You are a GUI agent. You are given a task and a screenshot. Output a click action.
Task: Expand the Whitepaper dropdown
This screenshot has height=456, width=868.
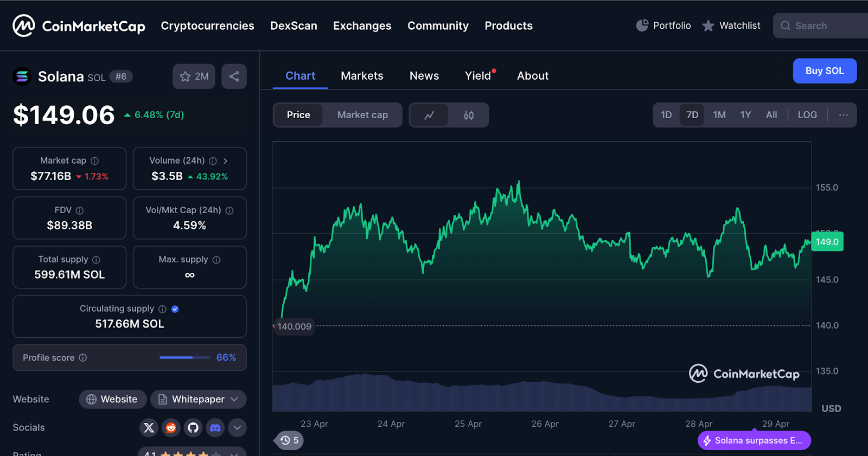coord(199,400)
